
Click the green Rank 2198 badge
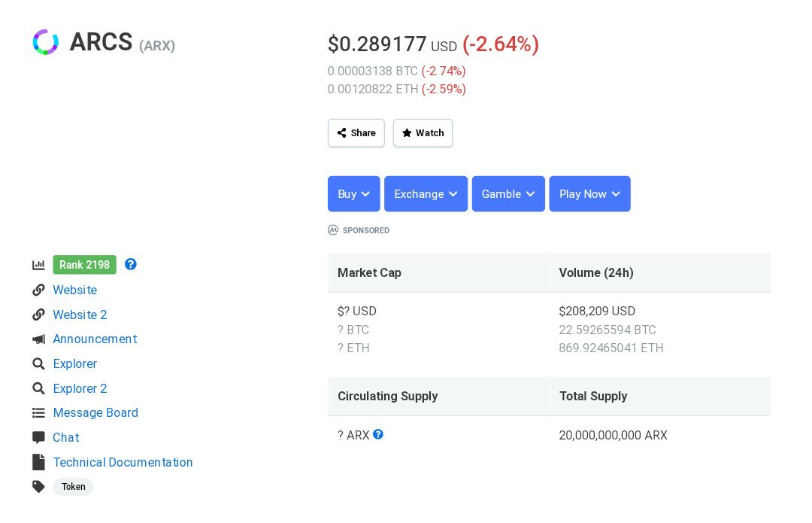[84, 265]
